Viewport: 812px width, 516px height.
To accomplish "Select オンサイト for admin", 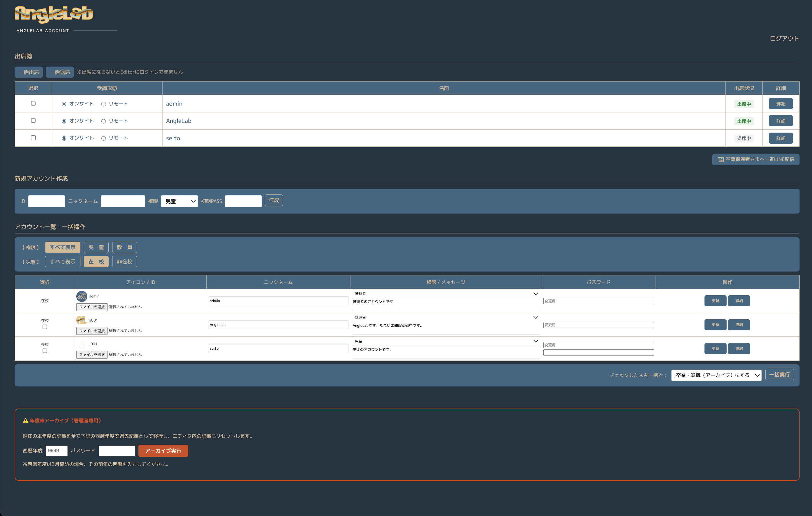I will pos(64,104).
